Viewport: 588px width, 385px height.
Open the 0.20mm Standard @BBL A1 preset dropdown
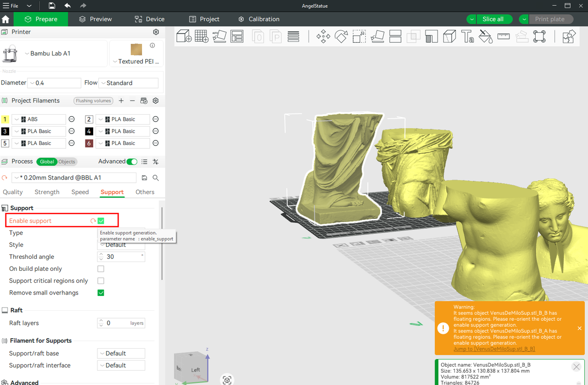coord(74,178)
